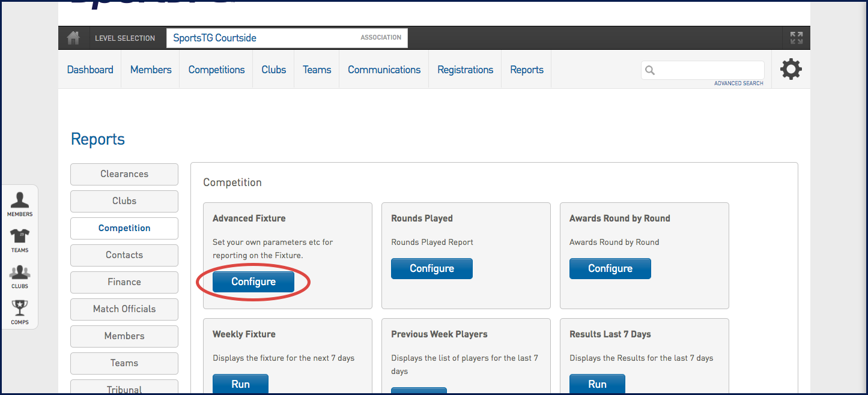The height and width of the screenshot is (395, 868).
Task: Open Advanced Search link
Action: (739, 83)
